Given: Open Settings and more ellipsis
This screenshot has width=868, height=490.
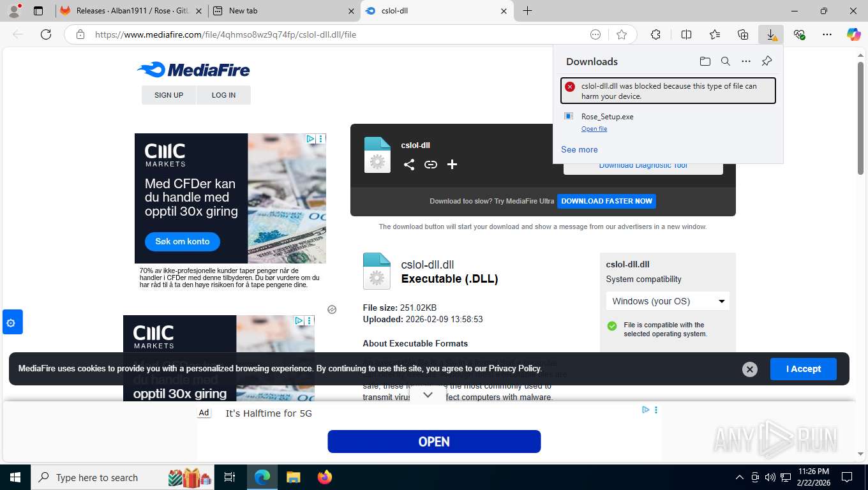Looking at the screenshot, I should (827, 34).
